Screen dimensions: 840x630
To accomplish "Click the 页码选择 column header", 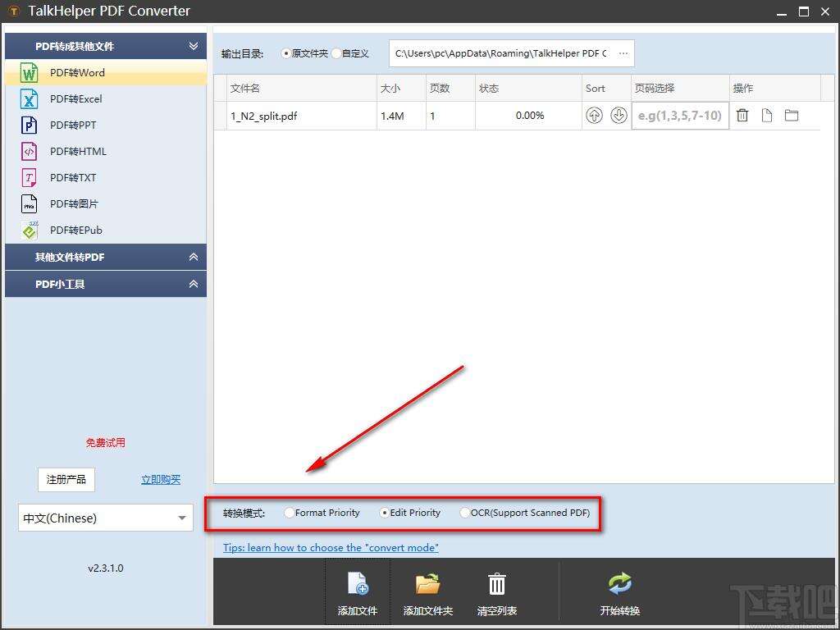I will 680,88.
